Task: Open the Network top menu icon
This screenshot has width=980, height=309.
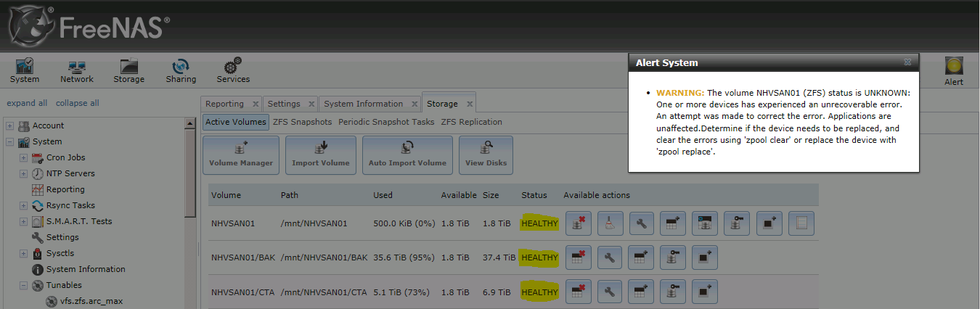Action: click(77, 70)
